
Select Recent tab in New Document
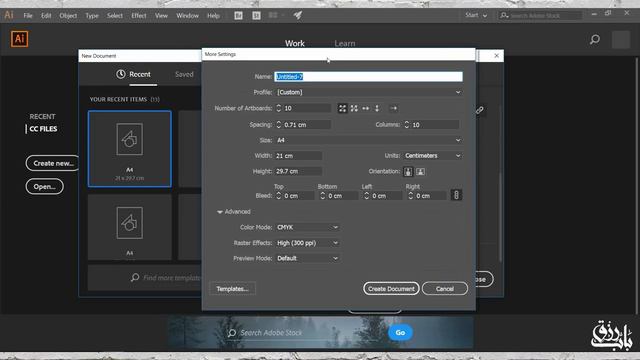(140, 74)
